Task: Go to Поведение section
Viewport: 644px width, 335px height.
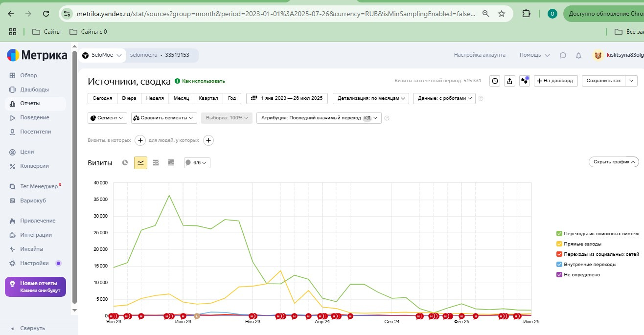Action: tap(34, 118)
